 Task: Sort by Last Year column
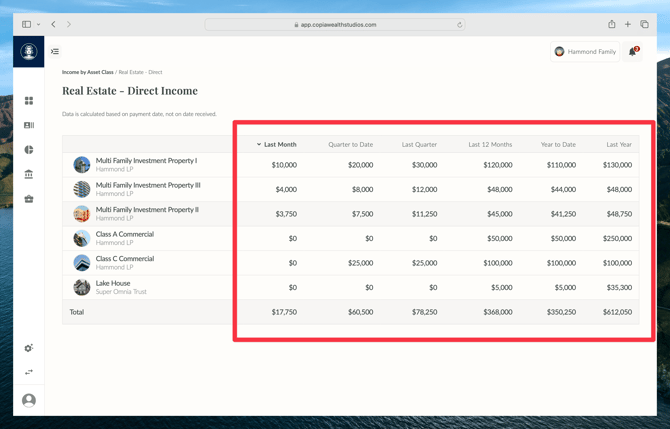pos(619,144)
